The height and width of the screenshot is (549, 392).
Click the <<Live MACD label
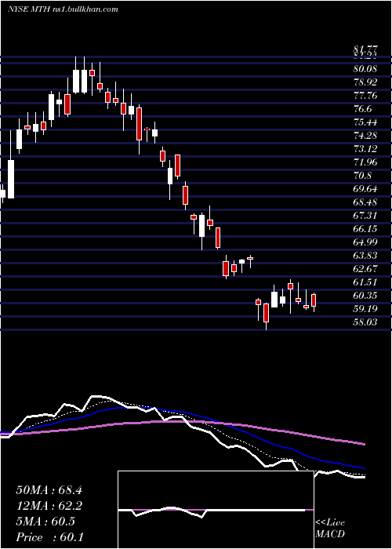(330, 529)
